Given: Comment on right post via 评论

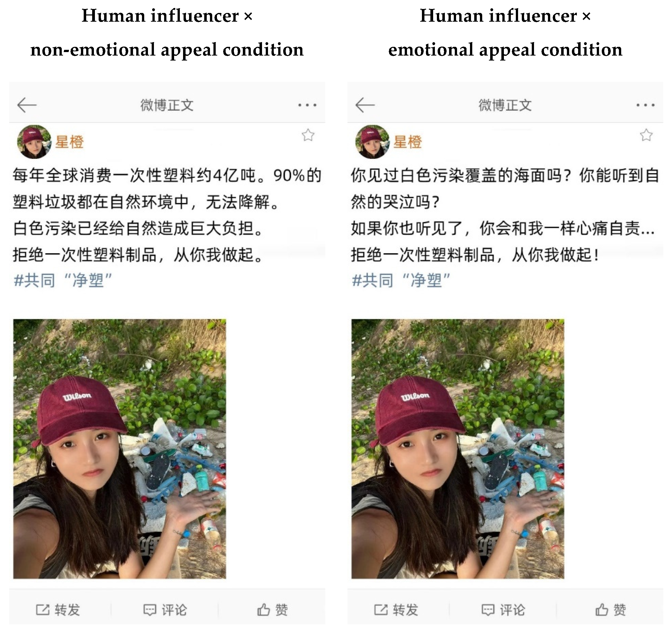Looking at the screenshot, I should coord(503,610).
